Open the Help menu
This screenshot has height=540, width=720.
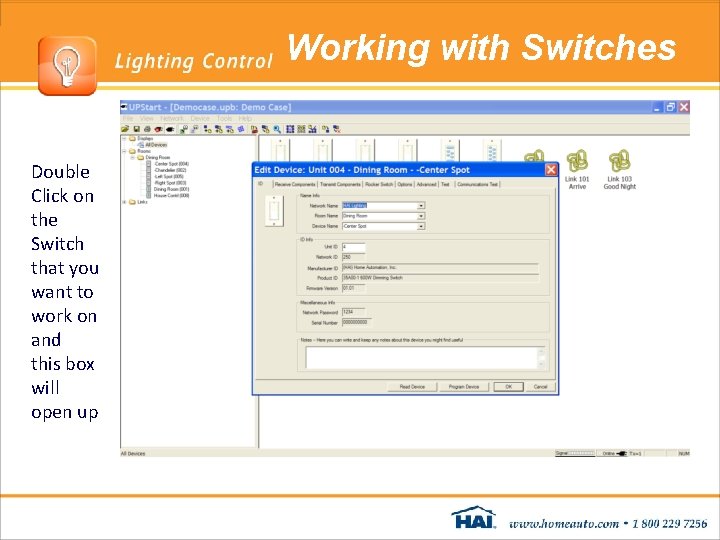[x=244, y=118]
